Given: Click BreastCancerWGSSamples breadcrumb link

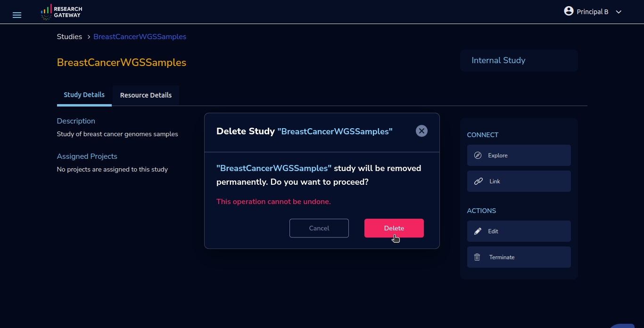Looking at the screenshot, I should point(140,37).
